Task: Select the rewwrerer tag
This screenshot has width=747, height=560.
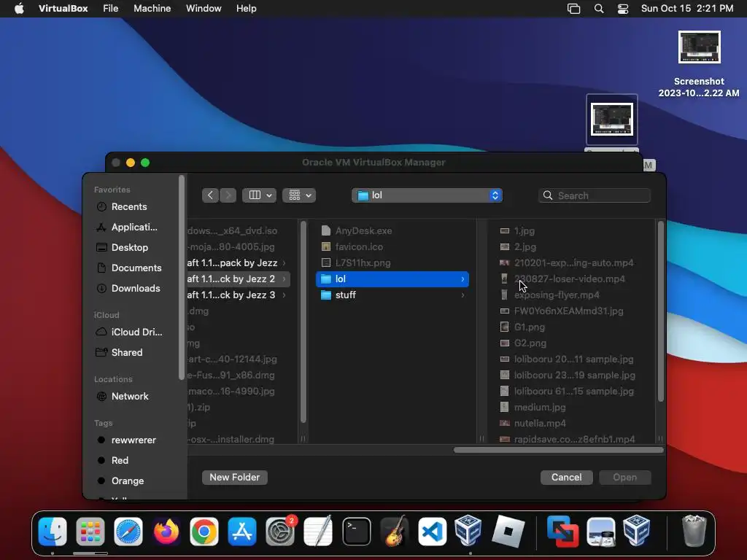Action: pyautogui.click(x=133, y=440)
